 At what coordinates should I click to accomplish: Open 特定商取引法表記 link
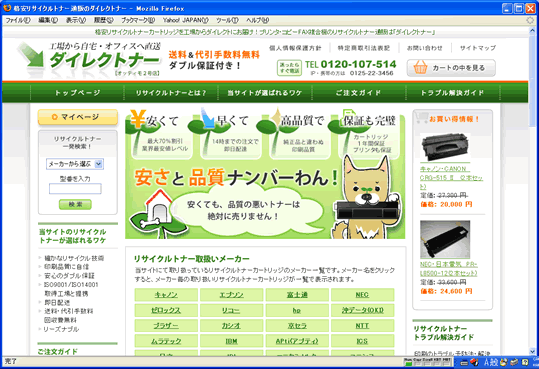[x=364, y=48]
